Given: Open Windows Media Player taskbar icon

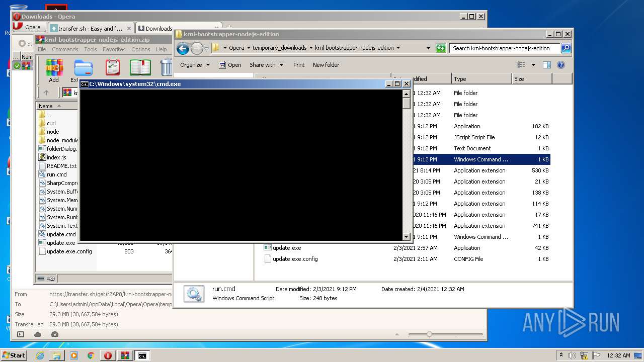Looking at the screenshot, I should [x=74, y=355].
